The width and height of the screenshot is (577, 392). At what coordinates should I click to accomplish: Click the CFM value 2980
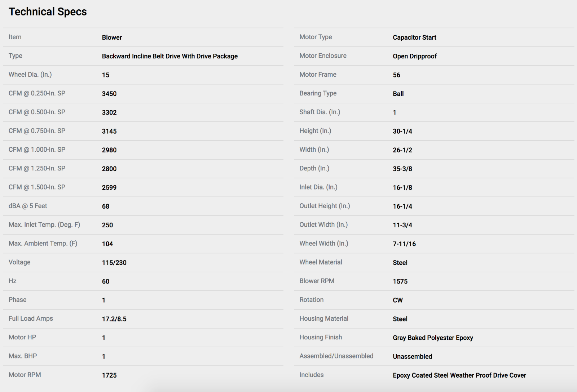(x=109, y=150)
